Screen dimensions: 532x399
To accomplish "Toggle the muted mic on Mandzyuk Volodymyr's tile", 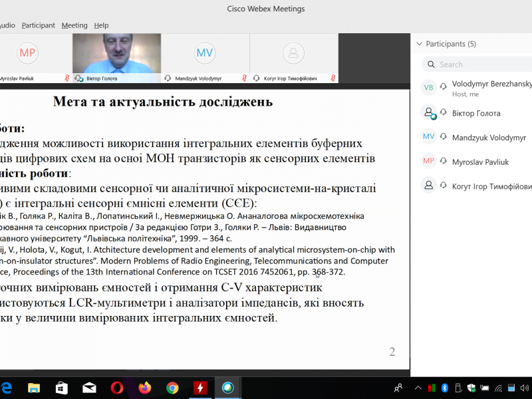I will click(244, 78).
